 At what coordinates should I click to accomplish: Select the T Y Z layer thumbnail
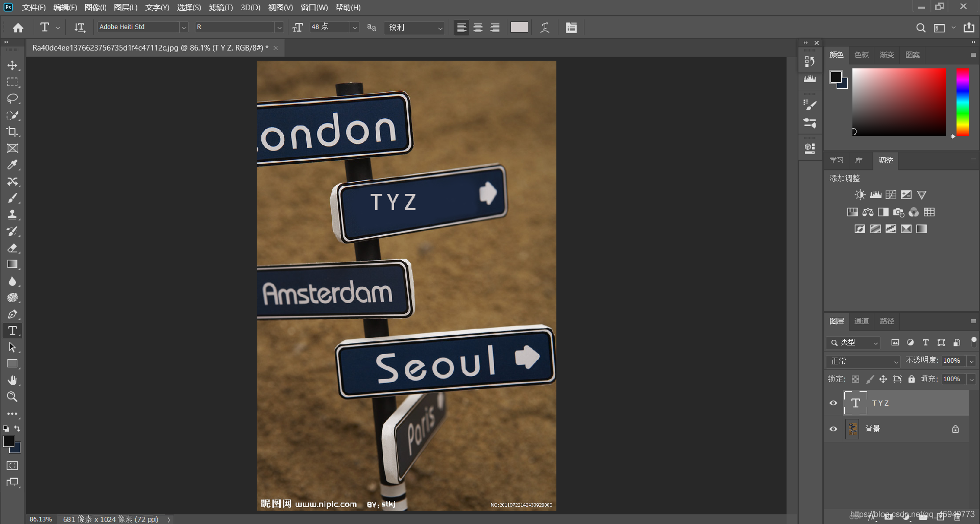[855, 403]
